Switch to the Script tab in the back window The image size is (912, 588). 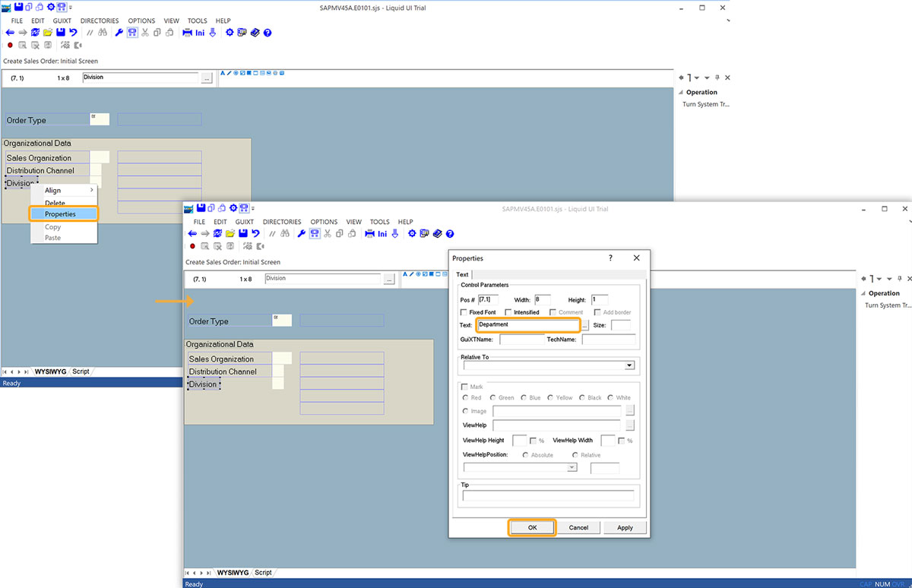point(81,371)
